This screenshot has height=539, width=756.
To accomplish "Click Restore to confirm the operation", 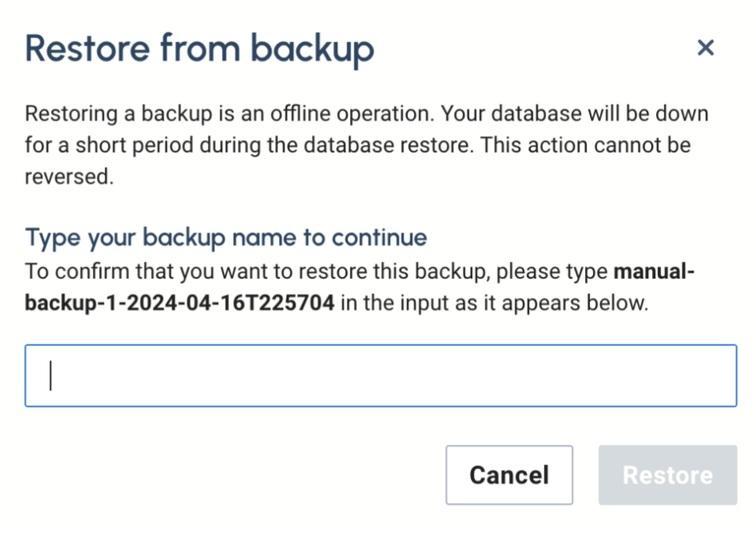I will [667, 474].
